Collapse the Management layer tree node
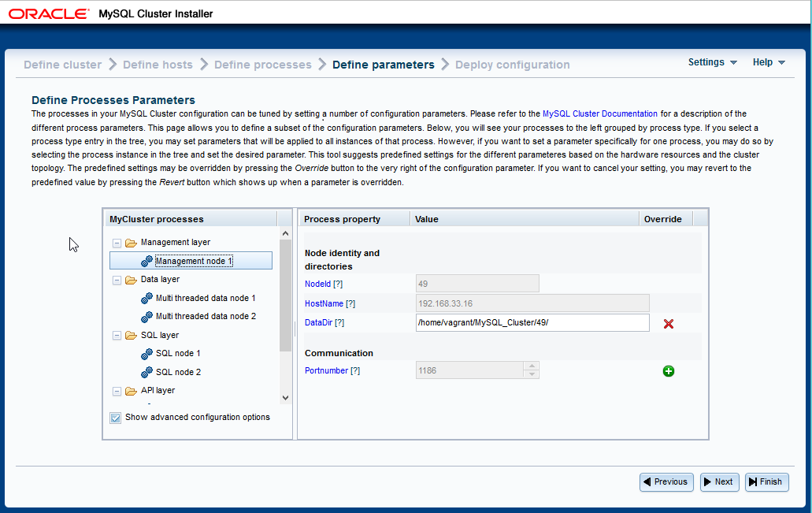The width and height of the screenshot is (812, 513). click(117, 243)
